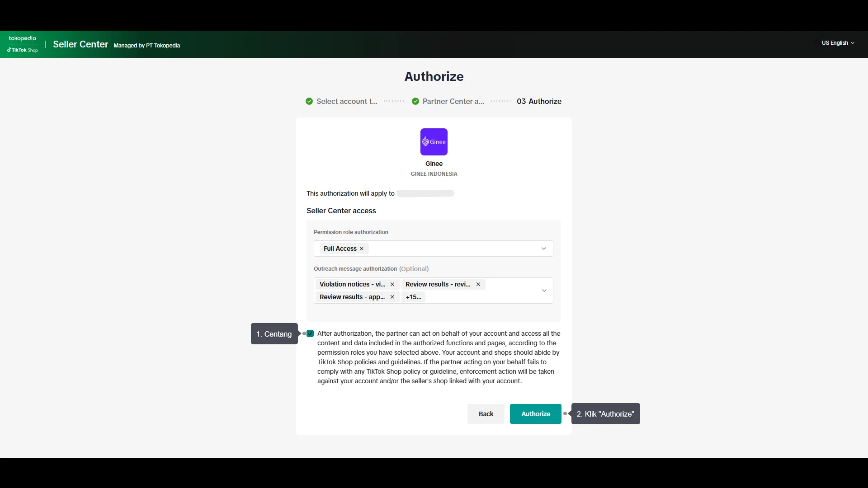Expand the Outreach message authorization dropdown
Viewport: 868px width, 488px height.
click(544, 291)
